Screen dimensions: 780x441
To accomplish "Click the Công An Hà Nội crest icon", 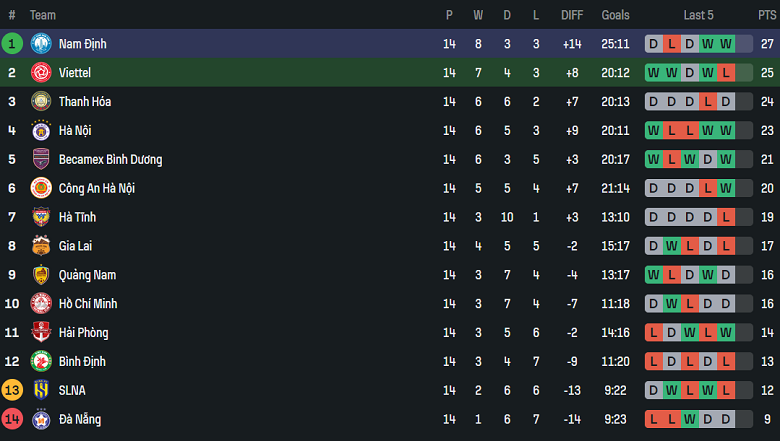I will coord(41,188).
